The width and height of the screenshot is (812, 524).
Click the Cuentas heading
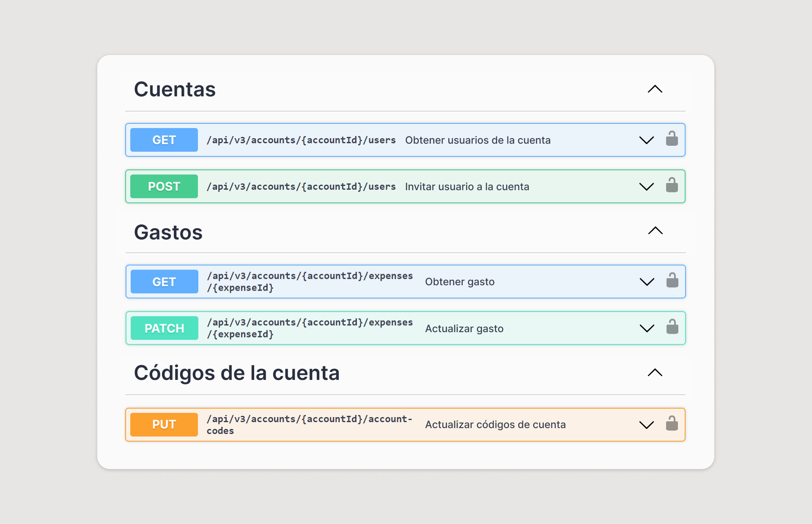[175, 89]
